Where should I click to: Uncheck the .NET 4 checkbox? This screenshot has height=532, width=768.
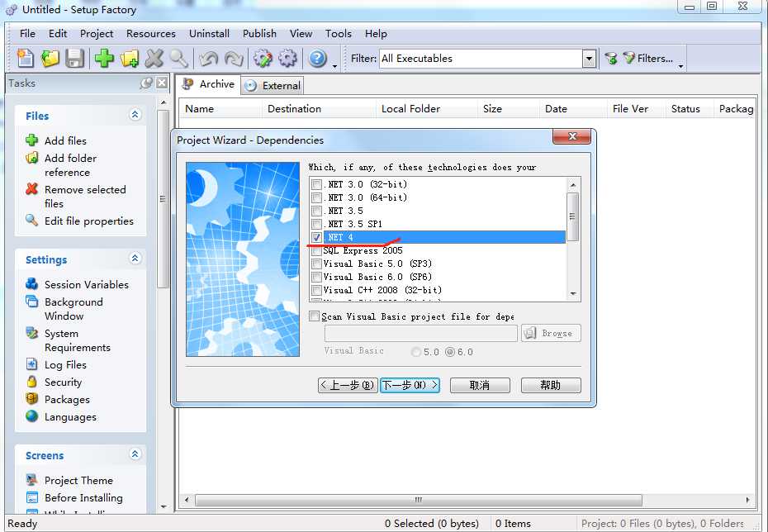(x=316, y=238)
